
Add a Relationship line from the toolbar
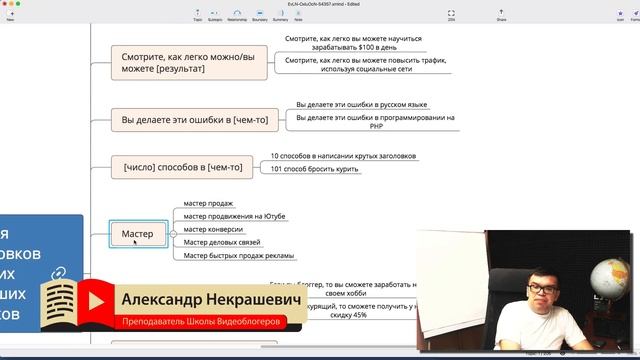(237, 15)
